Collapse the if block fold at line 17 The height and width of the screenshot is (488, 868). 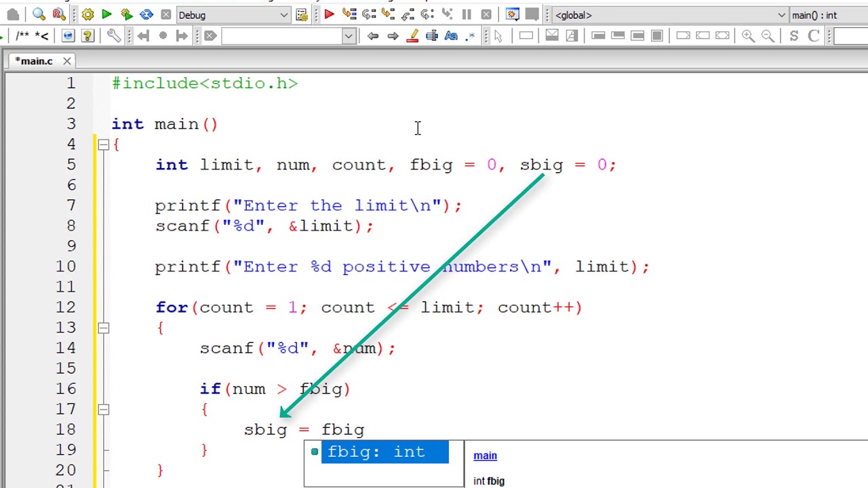[x=103, y=409]
